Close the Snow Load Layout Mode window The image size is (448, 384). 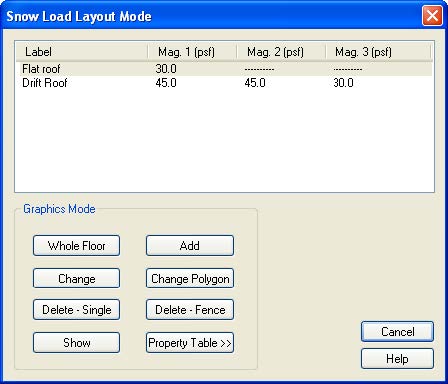[x=432, y=16]
